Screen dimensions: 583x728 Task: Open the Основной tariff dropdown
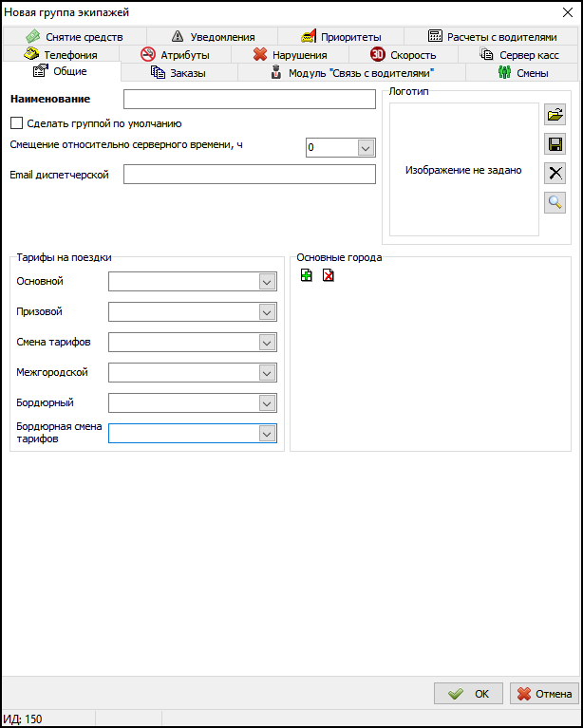[267, 281]
